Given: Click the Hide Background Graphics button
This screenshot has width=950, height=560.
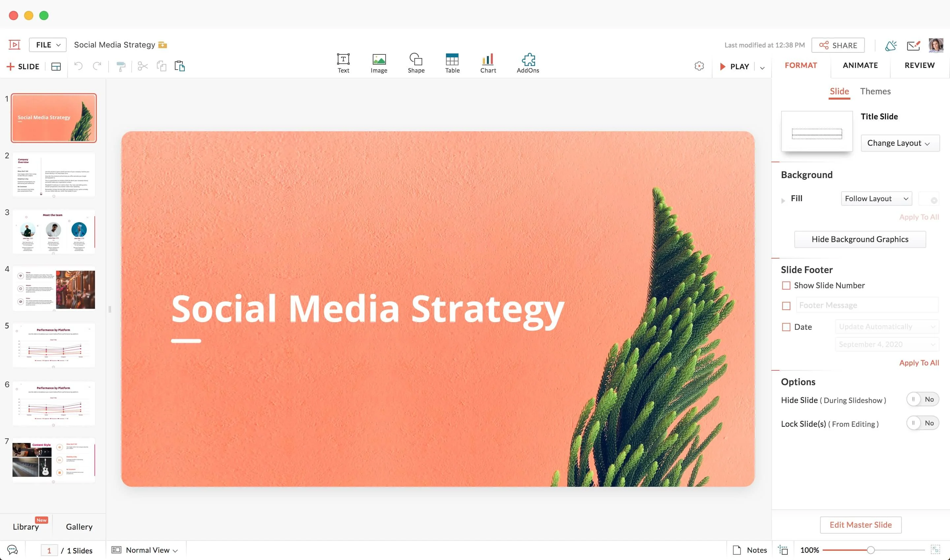Looking at the screenshot, I should pyautogui.click(x=860, y=239).
